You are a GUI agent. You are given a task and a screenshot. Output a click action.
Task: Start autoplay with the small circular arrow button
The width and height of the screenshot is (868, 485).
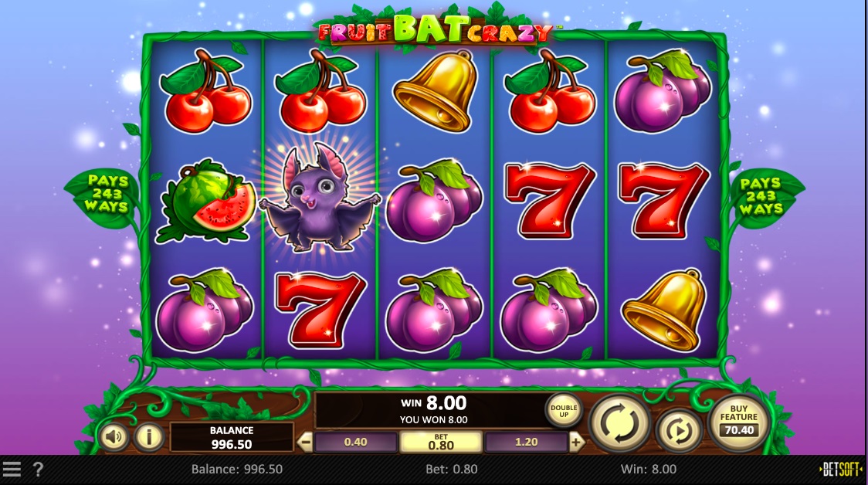(679, 431)
